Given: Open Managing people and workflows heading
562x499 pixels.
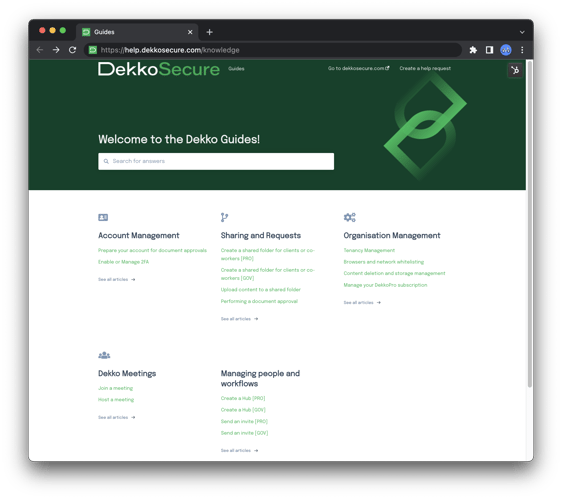Looking at the screenshot, I should 260,379.
